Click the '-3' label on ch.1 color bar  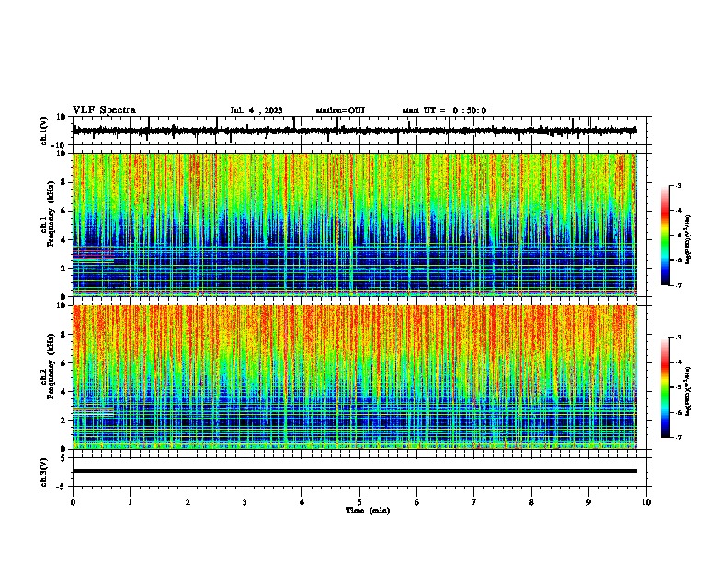[677, 185]
